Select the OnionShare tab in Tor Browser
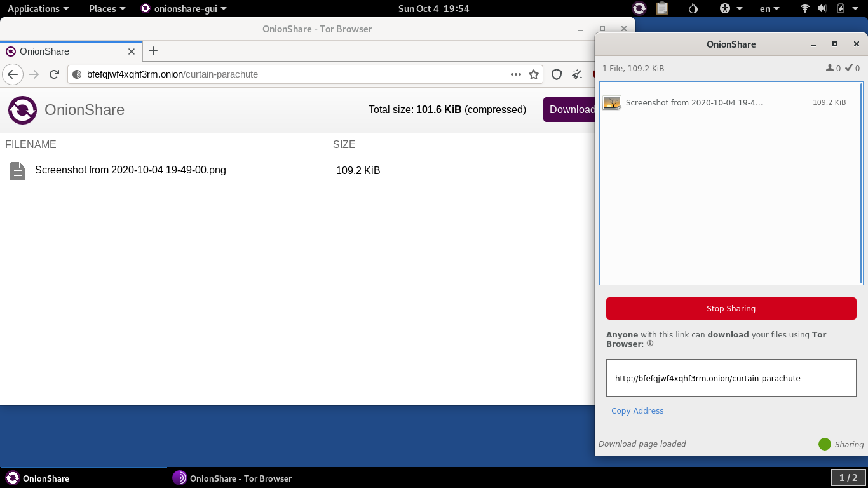The width and height of the screenshot is (868, 488). [70, 51]
